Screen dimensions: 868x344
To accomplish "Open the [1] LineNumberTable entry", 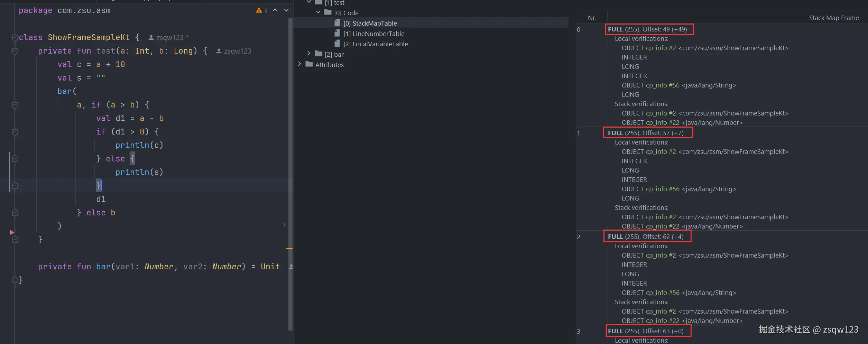I will pos(374,34).
